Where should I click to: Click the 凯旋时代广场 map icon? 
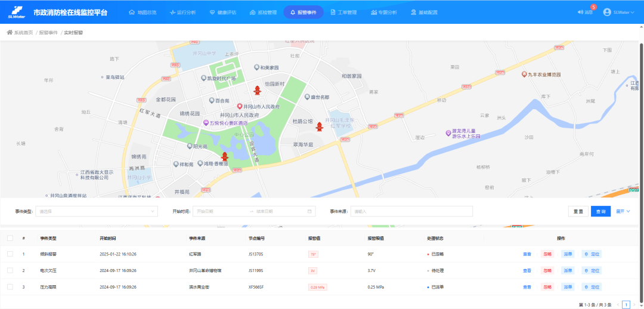203,78
